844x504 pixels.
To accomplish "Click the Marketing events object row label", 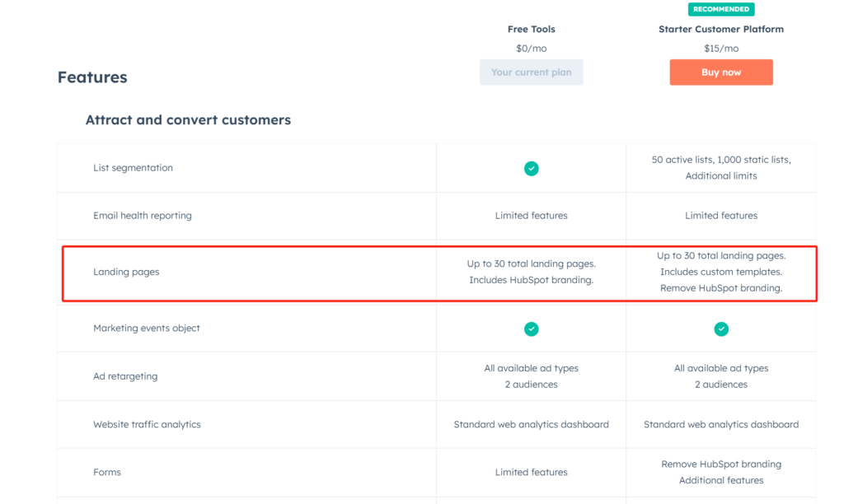I will click(147, 328).
